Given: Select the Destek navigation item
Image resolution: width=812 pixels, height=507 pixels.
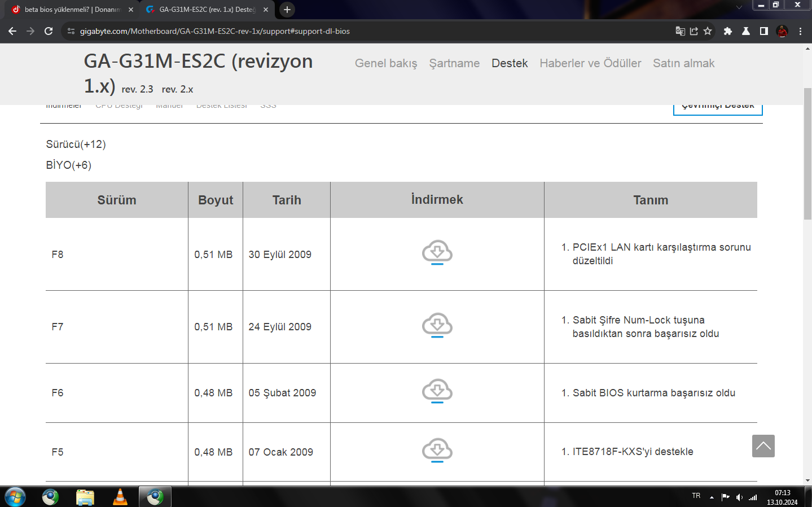Looking at the screenshot, I should [x=510, y=63].
